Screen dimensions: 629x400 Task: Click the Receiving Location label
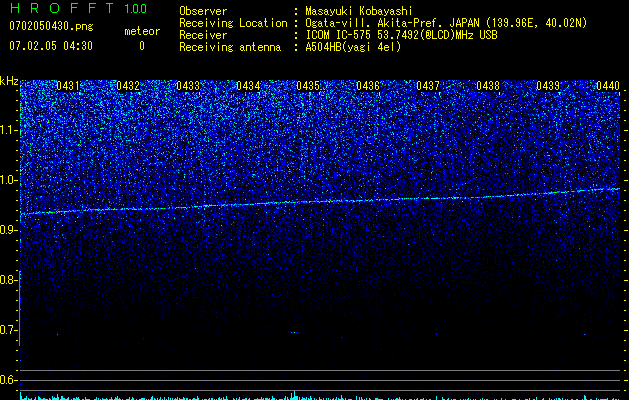[x=233, y=23]
